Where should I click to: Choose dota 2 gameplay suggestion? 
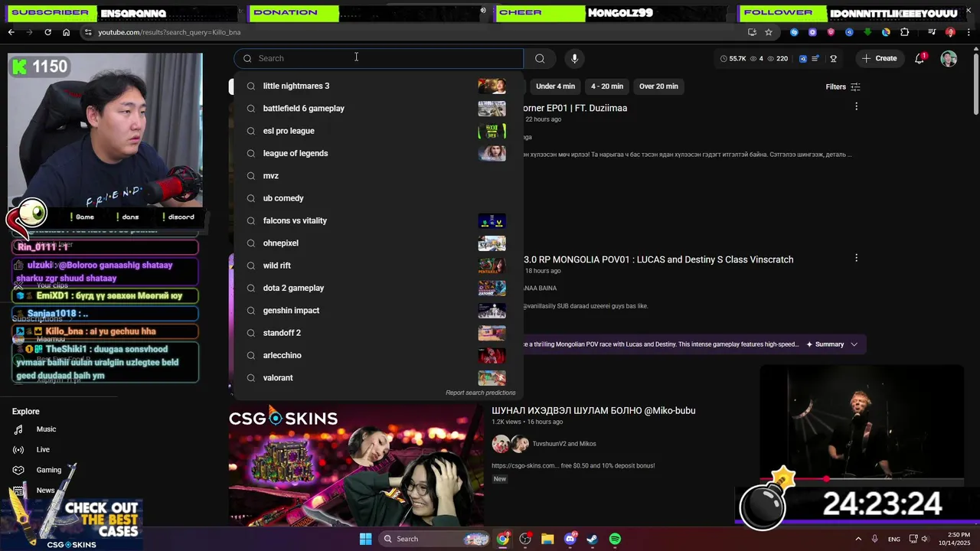pos(379,288)
